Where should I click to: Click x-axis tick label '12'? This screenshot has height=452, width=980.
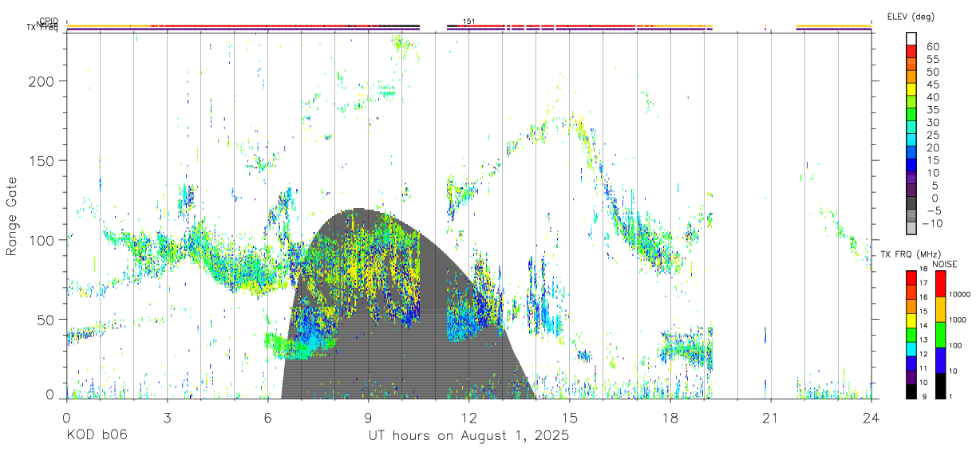(x=468, y=417)
